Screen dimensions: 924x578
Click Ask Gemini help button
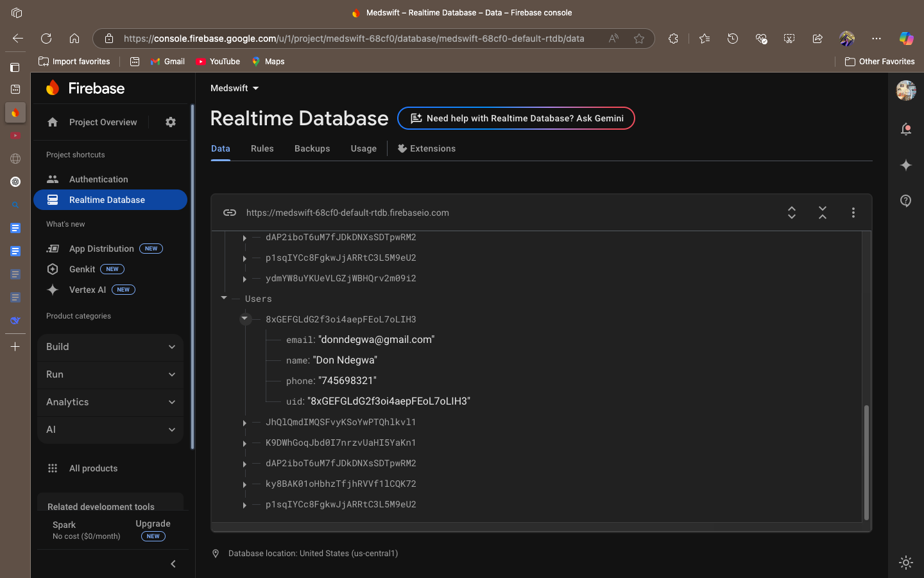click(x=516, y=118)
